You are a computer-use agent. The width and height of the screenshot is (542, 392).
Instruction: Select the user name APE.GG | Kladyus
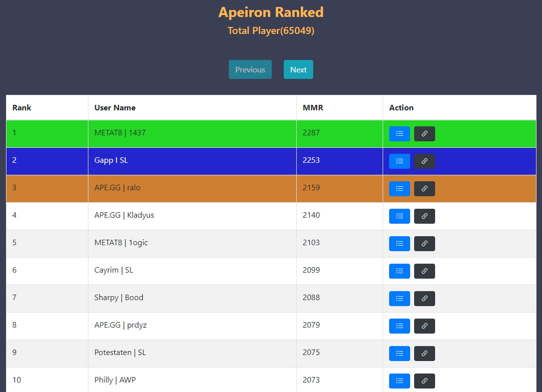(x=124, y=215)
